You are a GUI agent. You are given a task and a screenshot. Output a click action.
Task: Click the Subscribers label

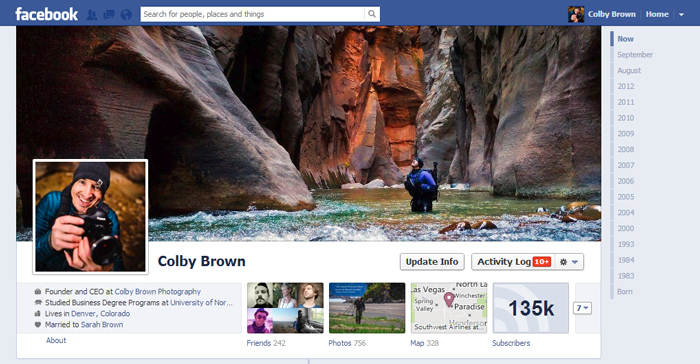click(511, 343)
